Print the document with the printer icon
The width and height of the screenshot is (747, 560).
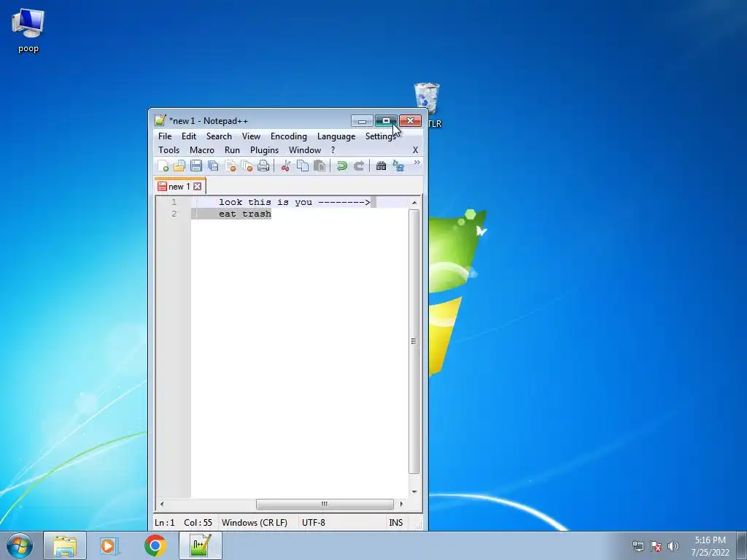click(263, 166)
